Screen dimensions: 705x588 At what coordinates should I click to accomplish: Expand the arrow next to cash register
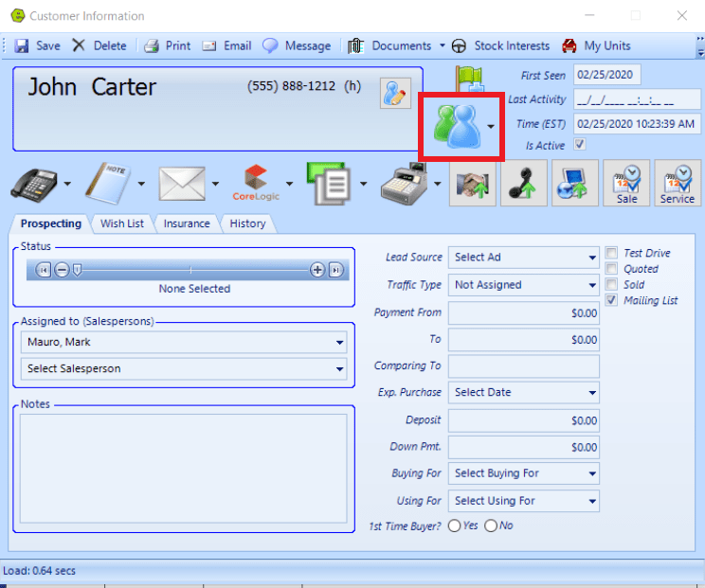click(x=438, y=184)
